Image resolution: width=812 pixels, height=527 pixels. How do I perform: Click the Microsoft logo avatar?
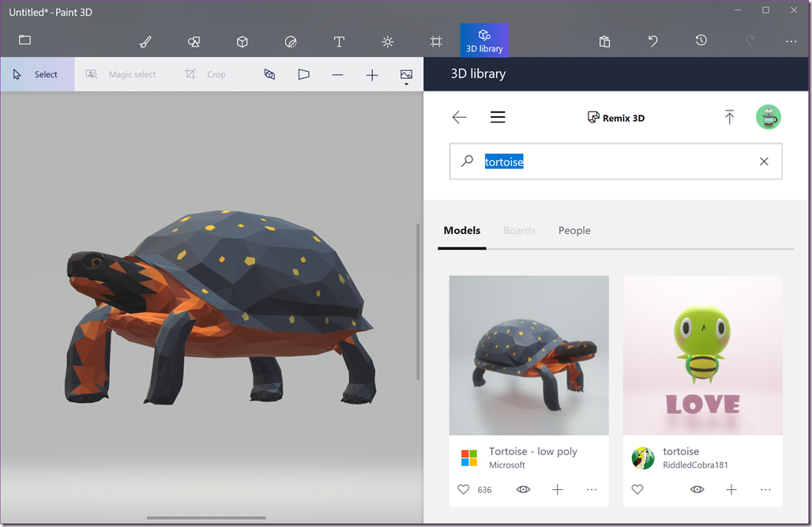[x=469, y=458]
